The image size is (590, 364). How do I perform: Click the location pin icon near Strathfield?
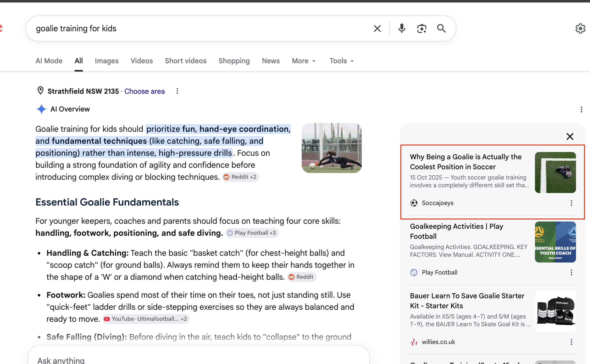pos(40,91)
